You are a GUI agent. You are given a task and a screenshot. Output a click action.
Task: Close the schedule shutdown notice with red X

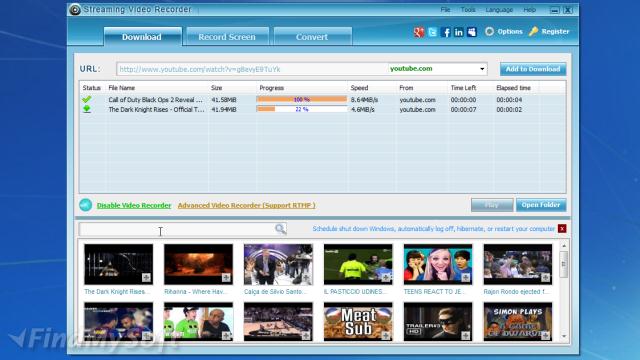[x=562, y=229]
